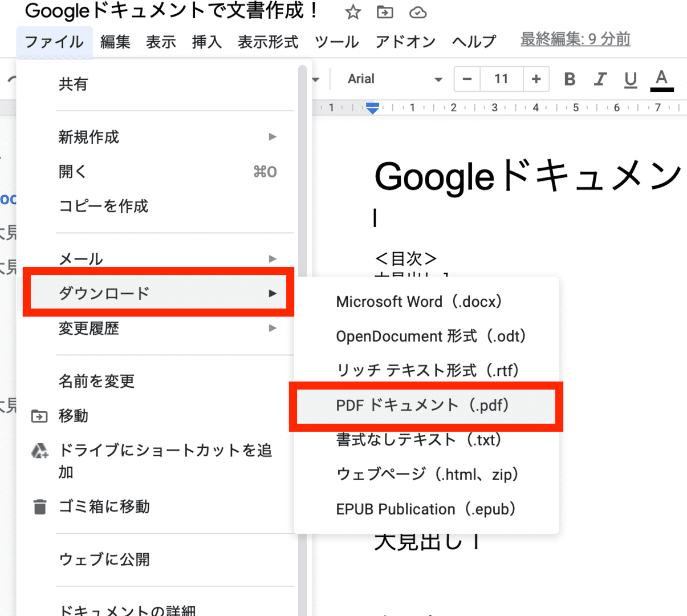Click the font size field showing 11
Image resolution: width=687 pixels, height=616 pixels.
click(x=501, y=79)
